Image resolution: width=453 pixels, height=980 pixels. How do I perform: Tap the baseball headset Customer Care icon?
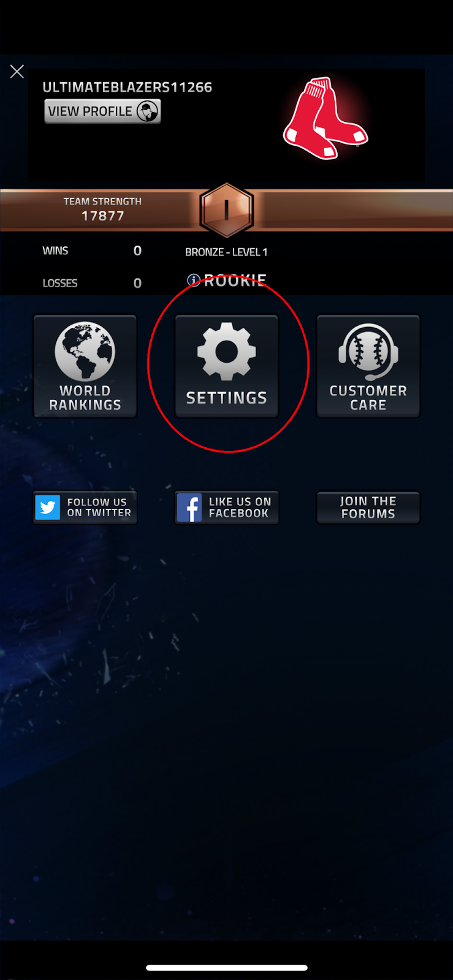pos(368,352)
